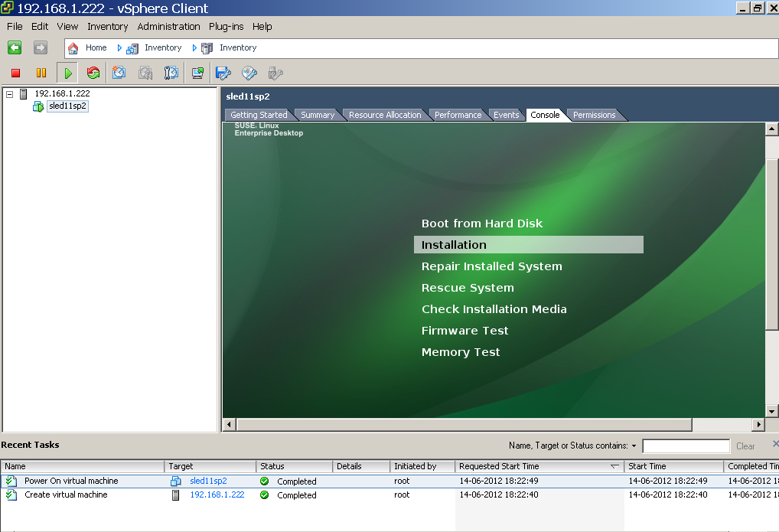Click the greyed USB device connect icon
The width and height of the screenshot is (779, 532).
tap(275, 73)
